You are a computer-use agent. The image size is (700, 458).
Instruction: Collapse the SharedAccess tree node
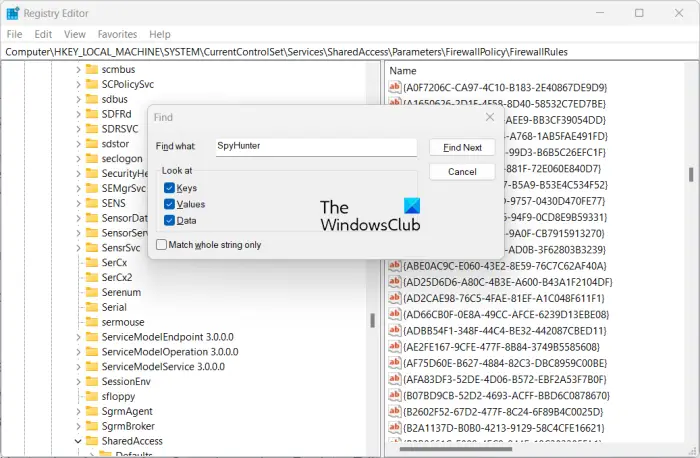coord(78,441)
